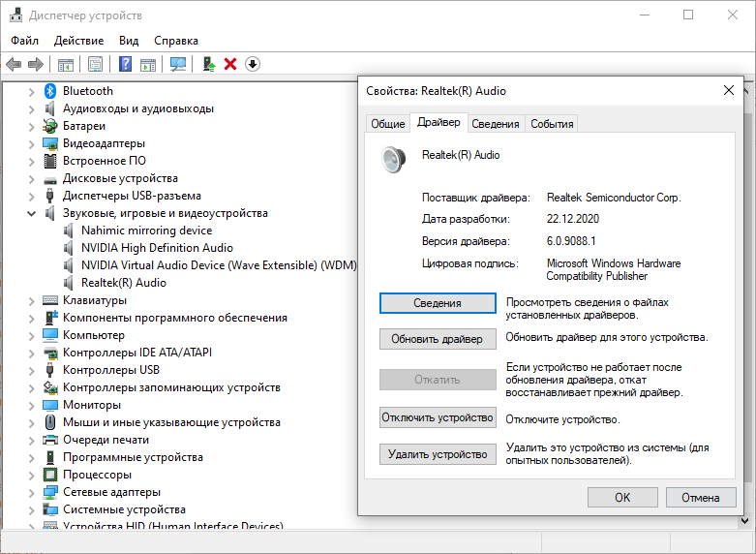
Task: Click the Обновить драйвер button
Action: pyautogui.click(x=438, y=339)
